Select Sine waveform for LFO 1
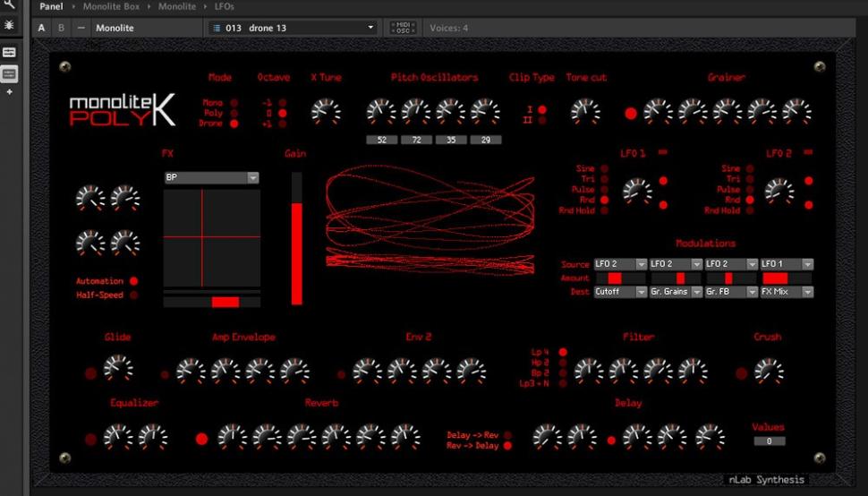868x496 pixels. coord(604,168)
